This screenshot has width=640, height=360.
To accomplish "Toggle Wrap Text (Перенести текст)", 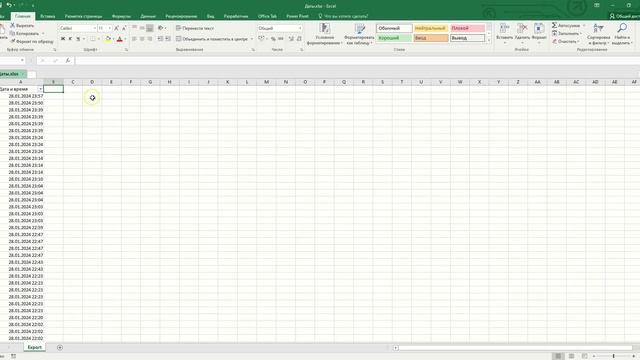I will coord(195,28).
